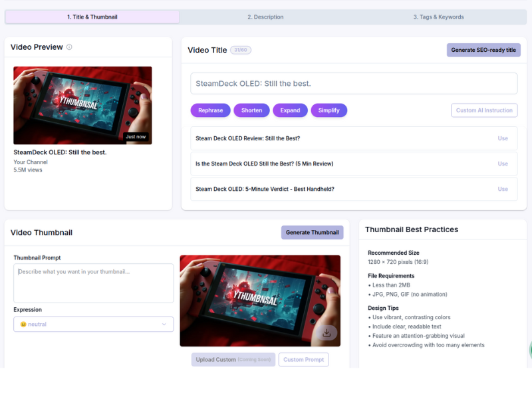Click 'Use vibrant, contrasting colors' tip

(x=411, y=317)
